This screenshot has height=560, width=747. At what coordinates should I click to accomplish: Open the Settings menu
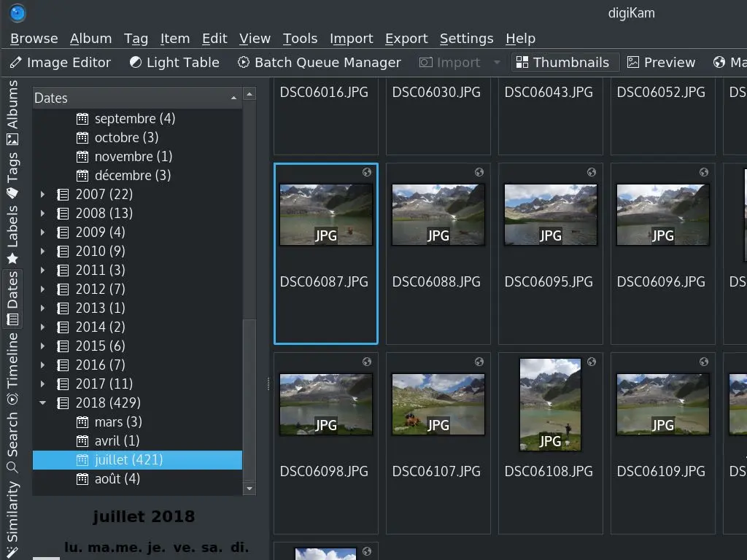(x=466, y=38)
